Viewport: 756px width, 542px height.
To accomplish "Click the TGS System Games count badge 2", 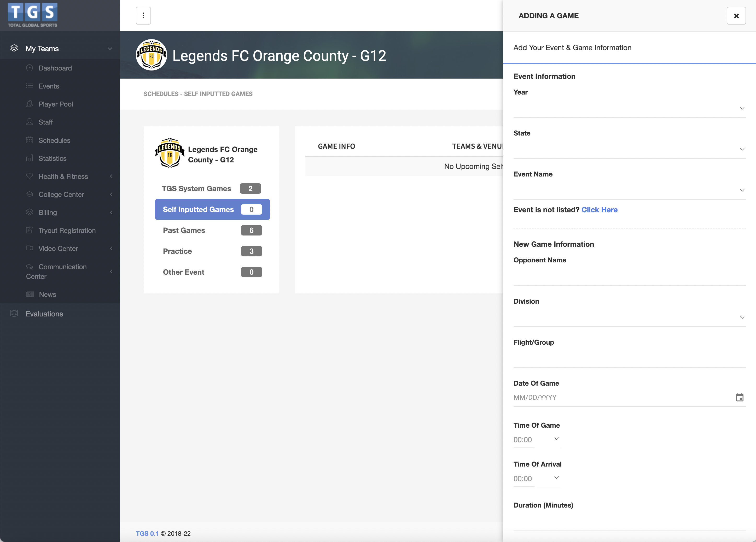I will click(250, 188).
